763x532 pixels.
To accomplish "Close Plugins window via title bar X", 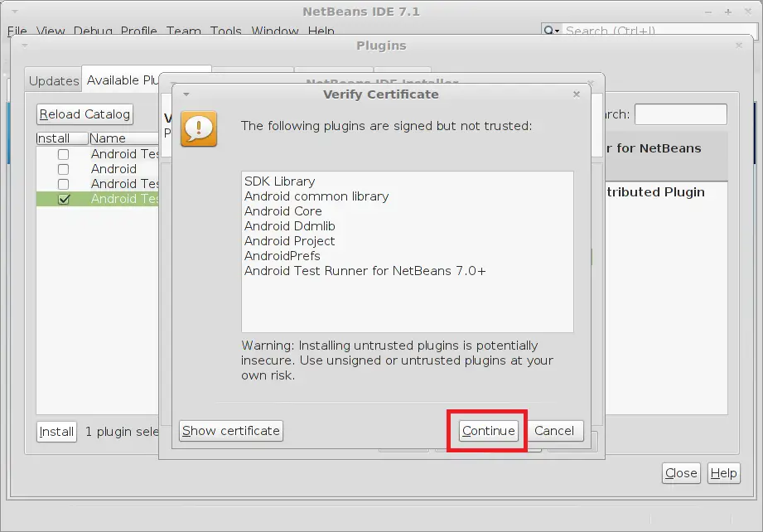I will [739, 46].
